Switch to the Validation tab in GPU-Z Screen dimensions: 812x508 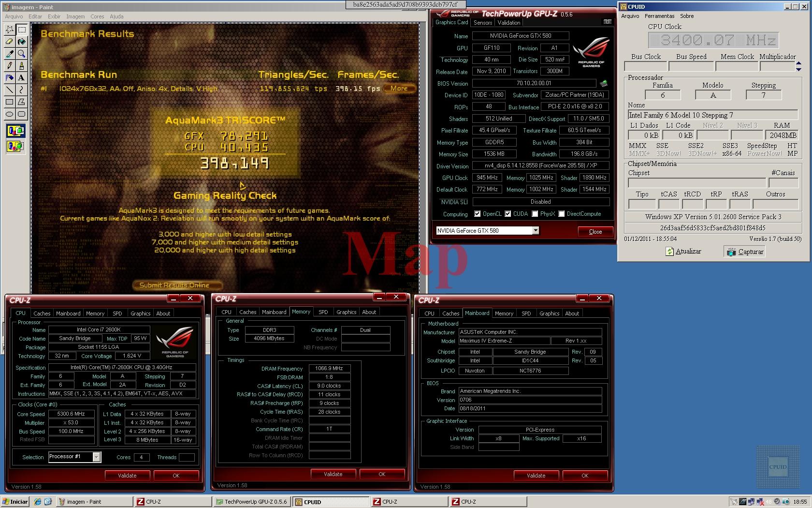point(509,23)
